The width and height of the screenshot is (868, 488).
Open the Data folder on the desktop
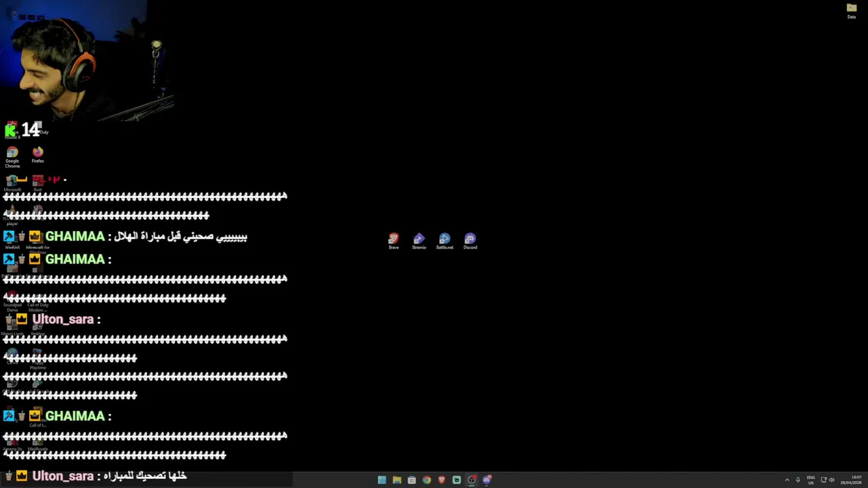[852, 11]
